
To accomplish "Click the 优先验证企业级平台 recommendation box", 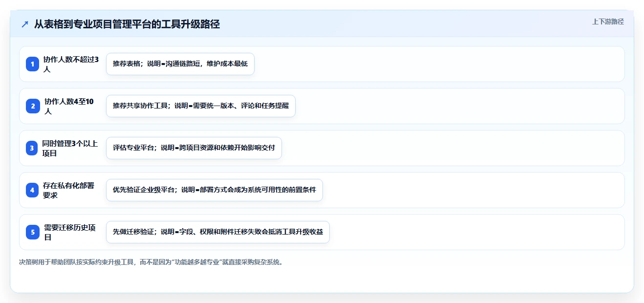I will pos(215,190).
